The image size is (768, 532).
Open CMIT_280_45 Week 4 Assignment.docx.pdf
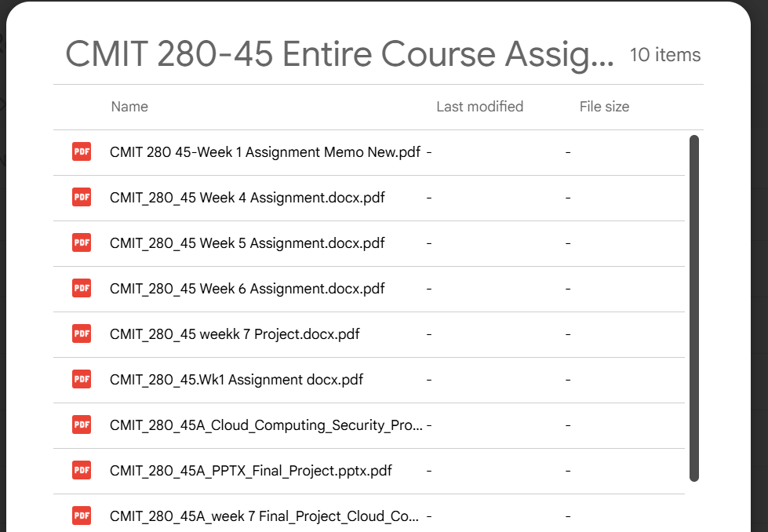point(246,197)
